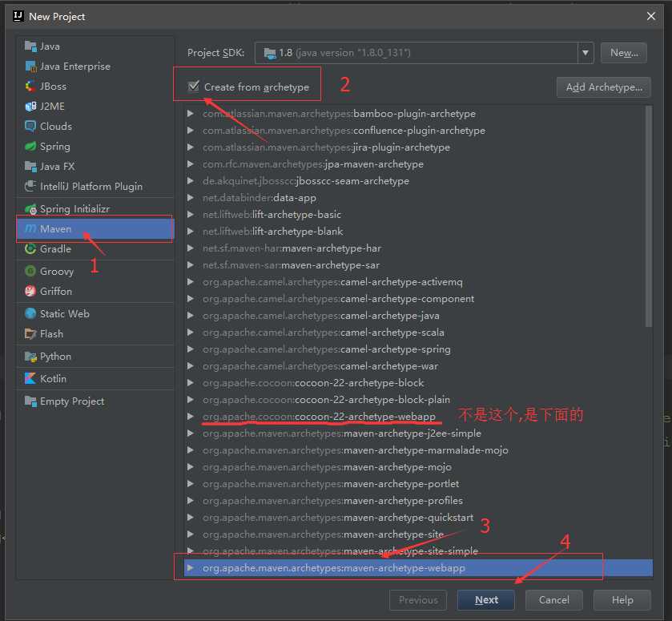Click the Empty Project icon
The image size is (672, 621).
coord(30,401)
